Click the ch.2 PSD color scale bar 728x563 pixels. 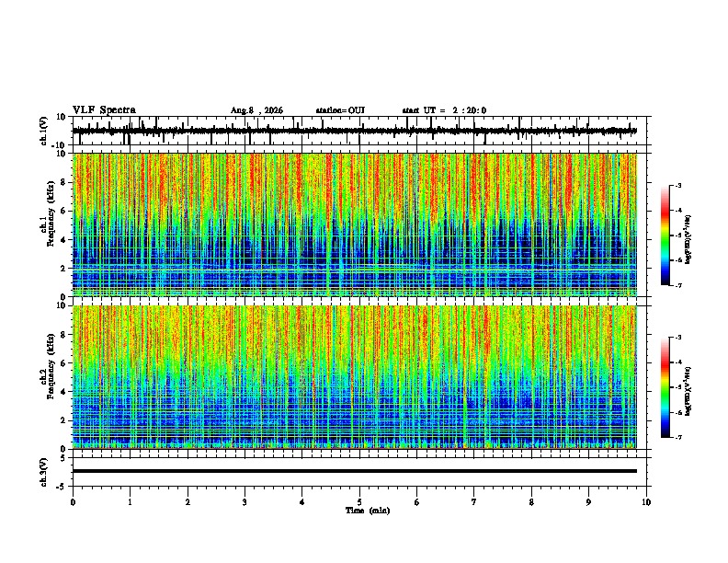point(665,387)
